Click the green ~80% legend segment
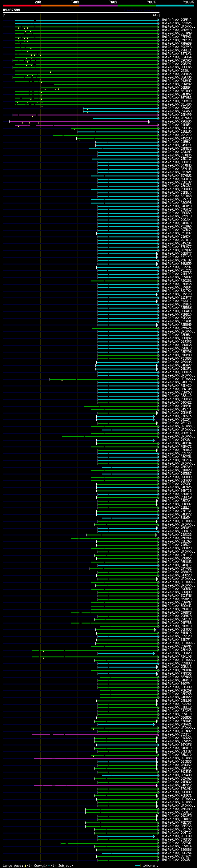Image resolution: width=197 pixels, height=868 pixels. pyautogui.click(x=137, y=6)
